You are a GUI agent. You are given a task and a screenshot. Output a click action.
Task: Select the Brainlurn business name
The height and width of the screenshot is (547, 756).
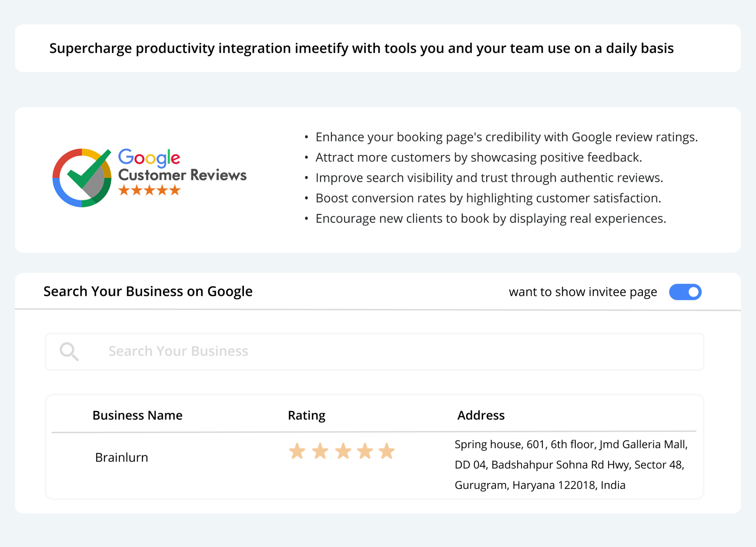121,458
